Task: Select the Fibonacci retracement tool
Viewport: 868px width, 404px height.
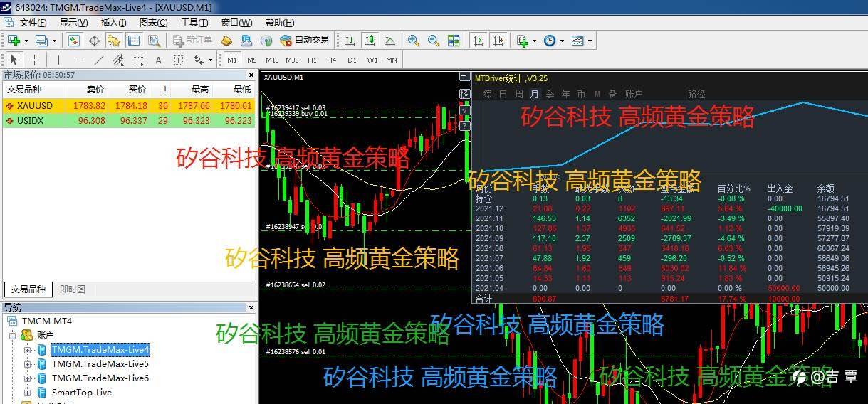Action: point(139,60)
